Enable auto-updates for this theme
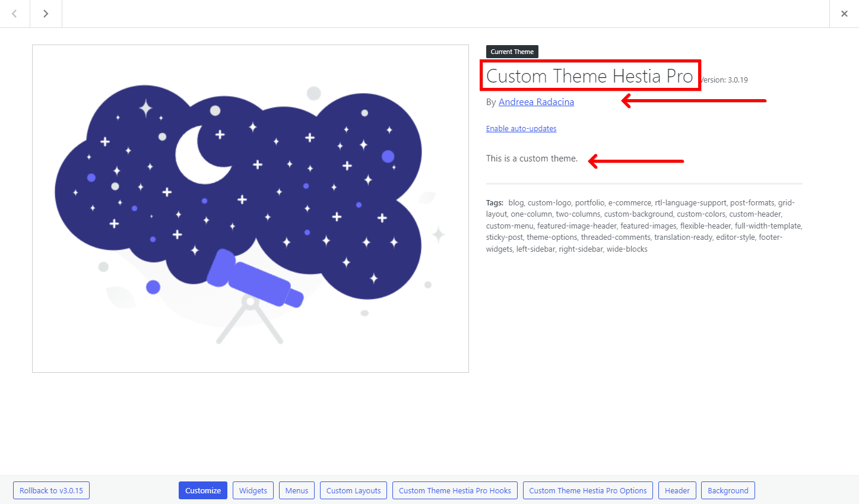Image resolution: width=859 pixels, height=504 pixels. click(x=521, y=129)
